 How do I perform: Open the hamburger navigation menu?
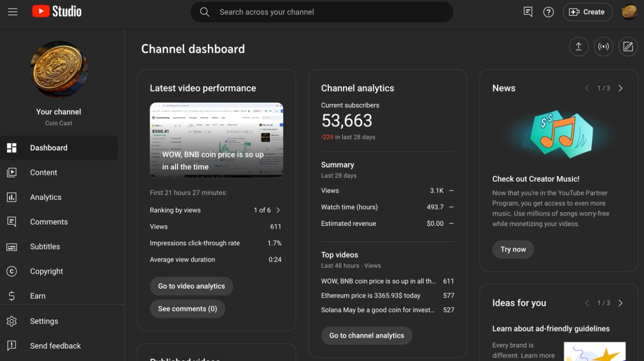click(12, 12)
